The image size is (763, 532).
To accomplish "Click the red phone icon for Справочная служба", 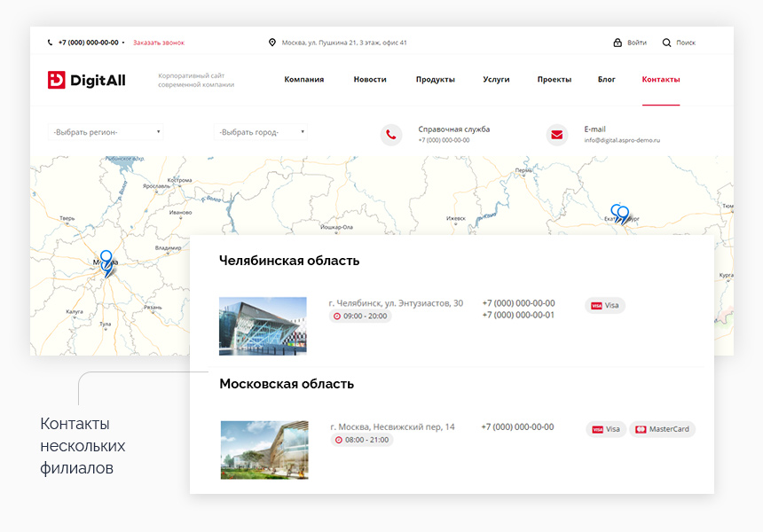I will tap(391, 135).
